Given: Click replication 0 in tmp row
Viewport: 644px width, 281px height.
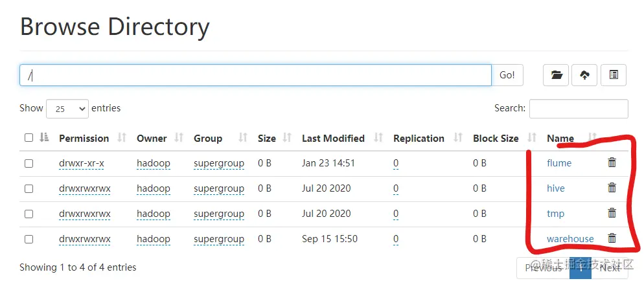Looking at the screenshot, I should click(396, 214).
